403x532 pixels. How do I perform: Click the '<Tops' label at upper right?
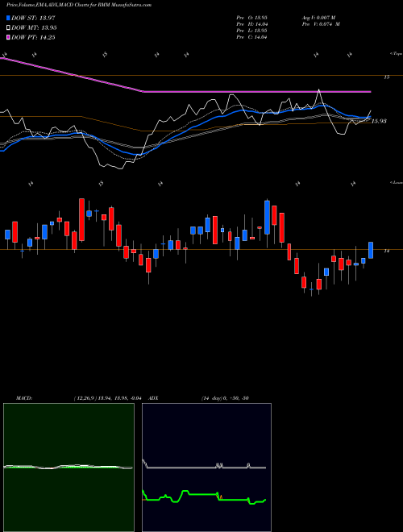[396, 54]
